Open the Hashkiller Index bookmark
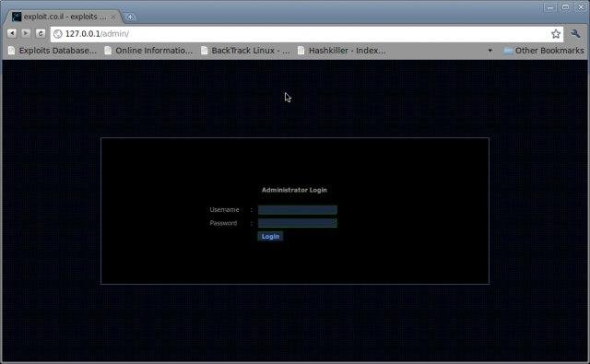The height and width of the screenshot is (364, 590). click(342, 51)
